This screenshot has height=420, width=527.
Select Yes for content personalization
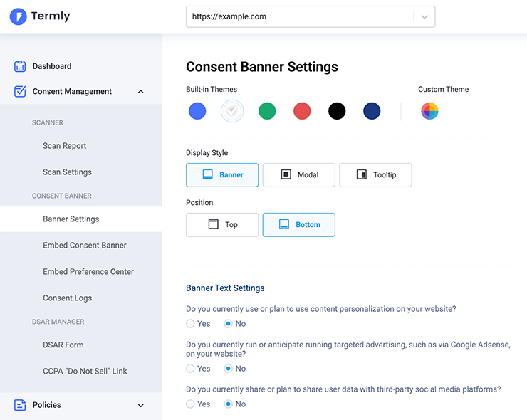point(190,324)
